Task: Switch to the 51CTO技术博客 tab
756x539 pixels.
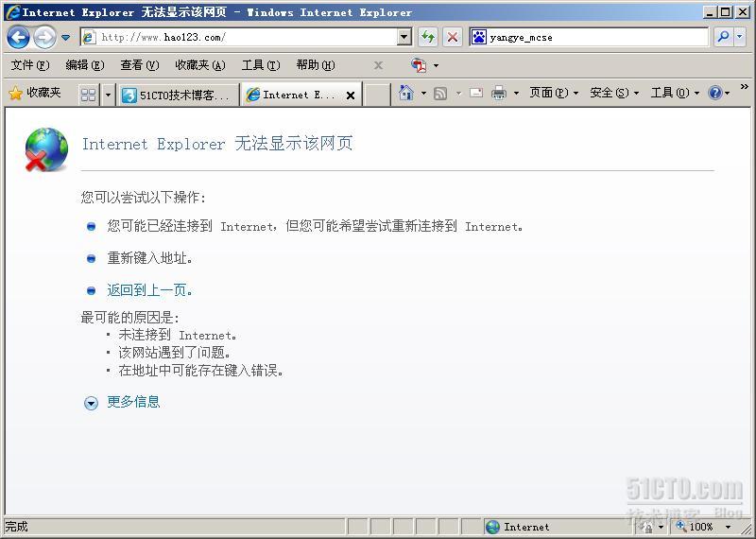Action: click(178, 96)
